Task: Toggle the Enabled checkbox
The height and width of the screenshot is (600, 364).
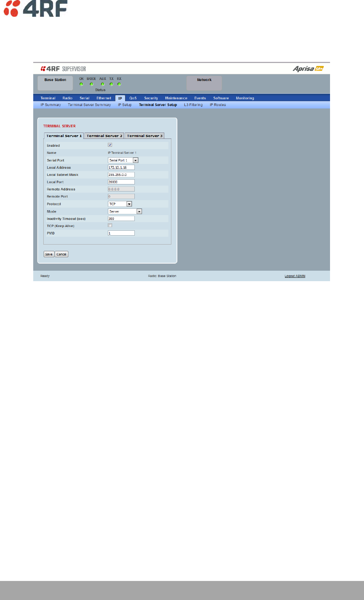Action: tap(110, 145)
